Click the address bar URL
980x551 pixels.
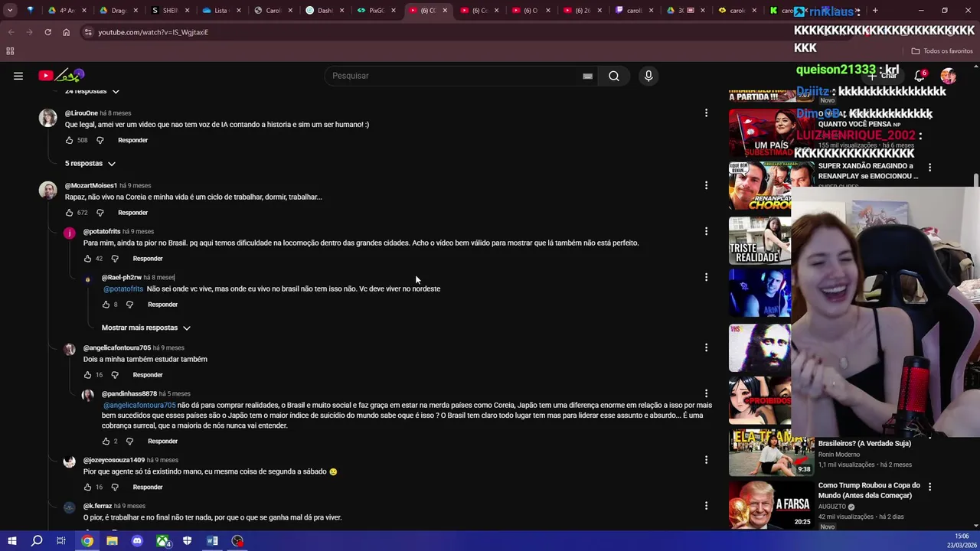(x=153, y=32)
